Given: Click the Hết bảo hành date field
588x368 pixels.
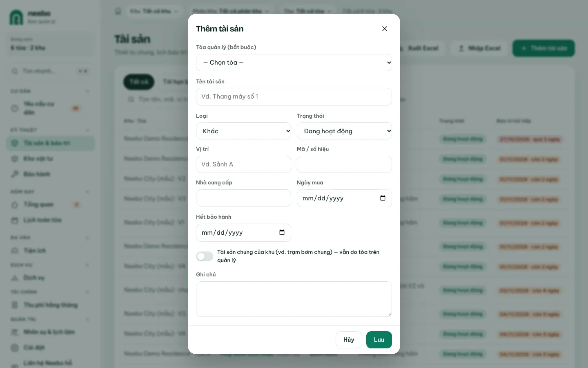Looking at the screenshot, I should 243,233.
